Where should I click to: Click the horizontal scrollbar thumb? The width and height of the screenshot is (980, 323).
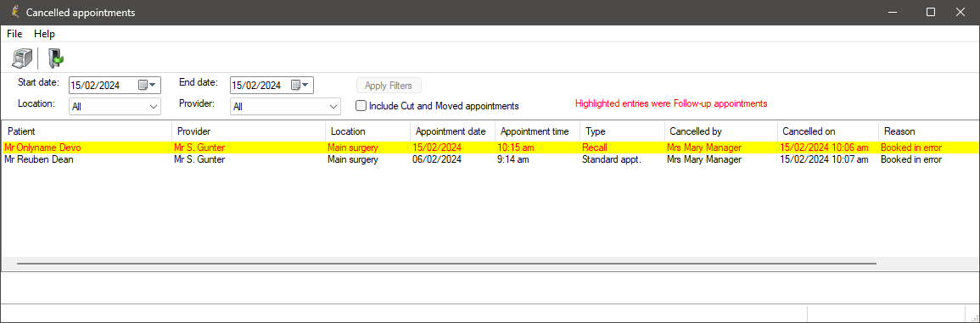tap(446, 264)
